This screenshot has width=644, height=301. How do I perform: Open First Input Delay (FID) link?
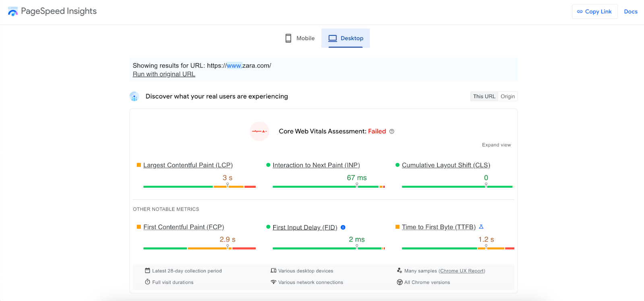click(305, 227)
